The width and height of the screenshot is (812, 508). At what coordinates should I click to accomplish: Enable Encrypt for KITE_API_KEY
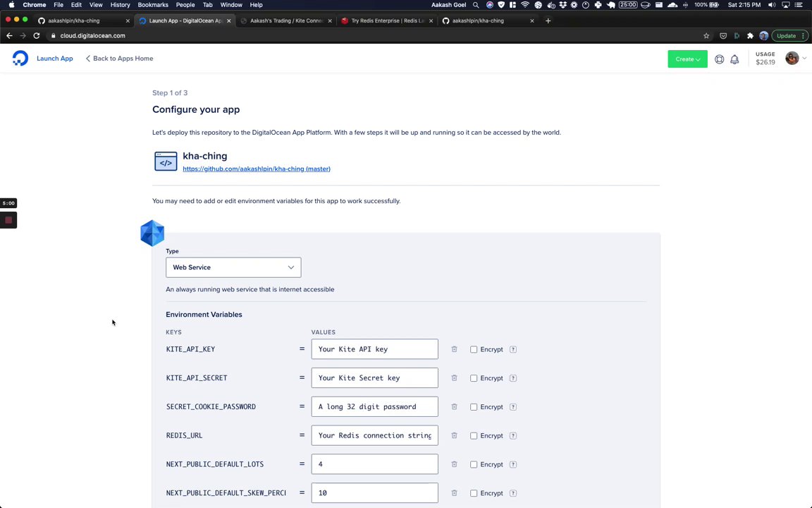[x=474, y=349]
